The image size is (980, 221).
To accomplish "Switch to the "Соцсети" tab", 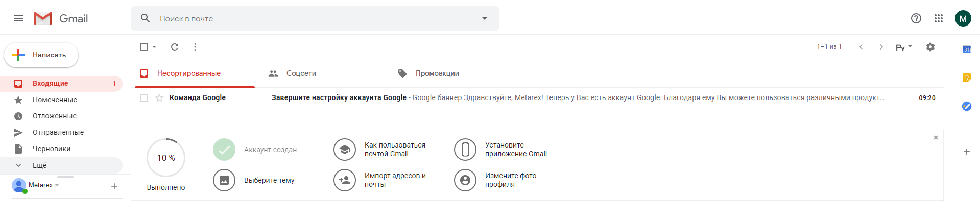I will (x=301, y=73).
